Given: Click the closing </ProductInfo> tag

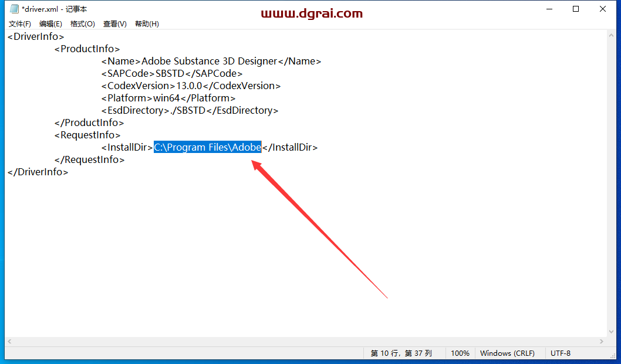Looking at the screenshot, I should pos(89,123).
